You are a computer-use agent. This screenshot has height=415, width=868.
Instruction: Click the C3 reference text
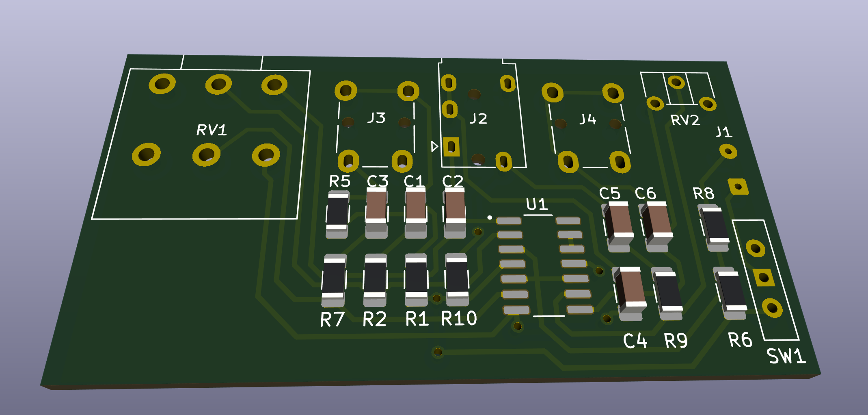pyautogui.click(x=378, y=181)
